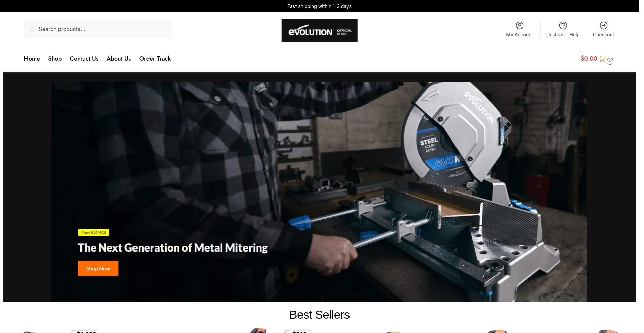Viewport: 644px width, 333px height.
Task: Select Order Track in navigation
Action: pyautogui.click(x=155, y=59)
